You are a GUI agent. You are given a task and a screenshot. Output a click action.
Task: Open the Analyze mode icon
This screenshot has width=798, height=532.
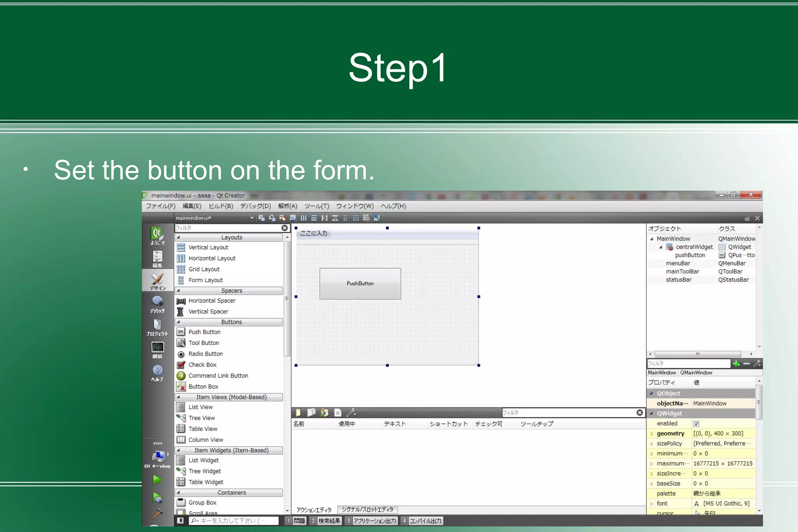[157, 350]
